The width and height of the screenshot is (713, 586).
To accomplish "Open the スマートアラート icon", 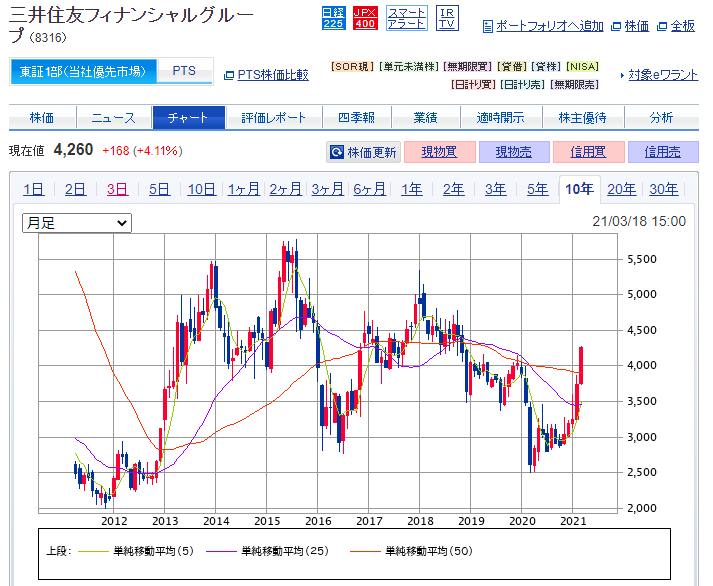I will coord(407,19).
